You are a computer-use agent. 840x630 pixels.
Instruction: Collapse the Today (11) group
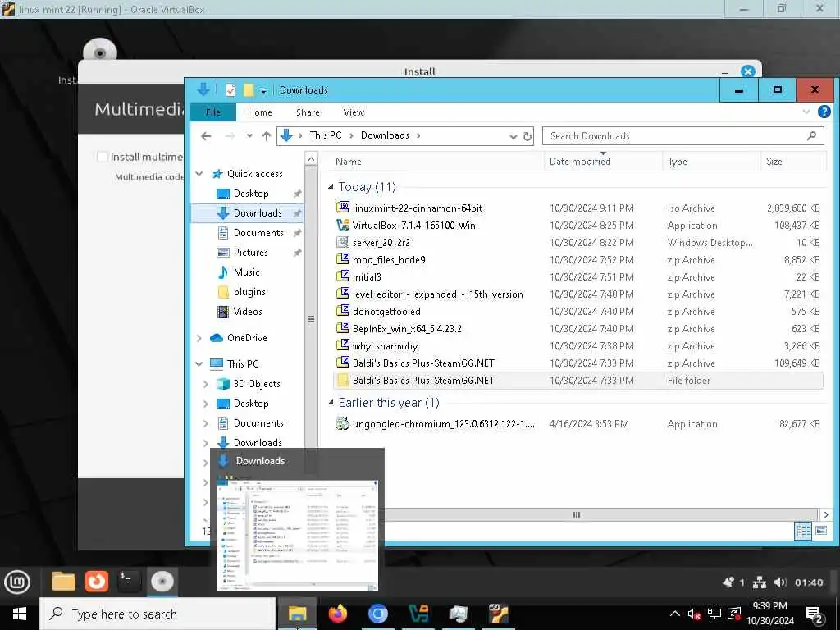[331, 187]
